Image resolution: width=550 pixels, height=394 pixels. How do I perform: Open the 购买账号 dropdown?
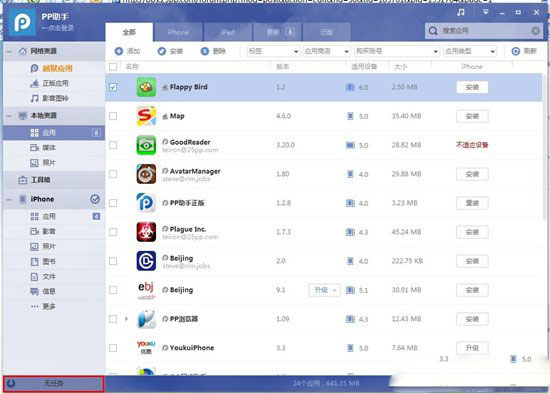click(x=397, y=51)
